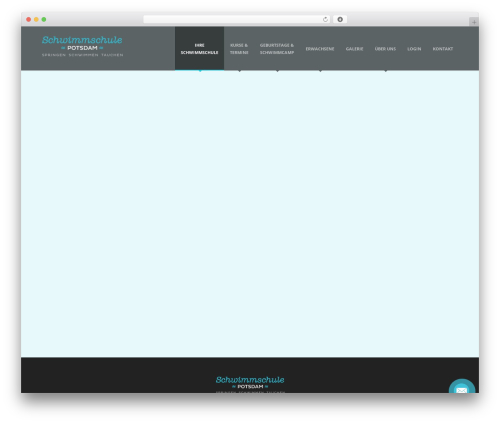Open the Über Uns menu

[x=385, y=49]
